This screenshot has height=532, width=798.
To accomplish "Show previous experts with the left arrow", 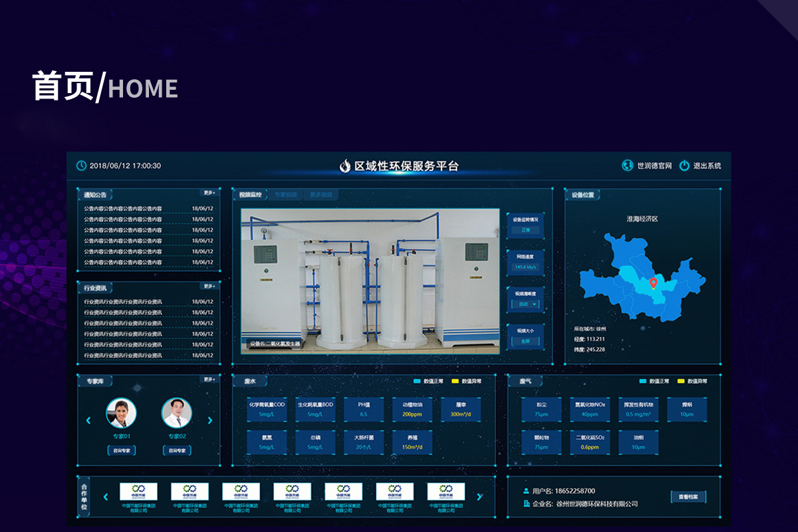I will point(88,420).
